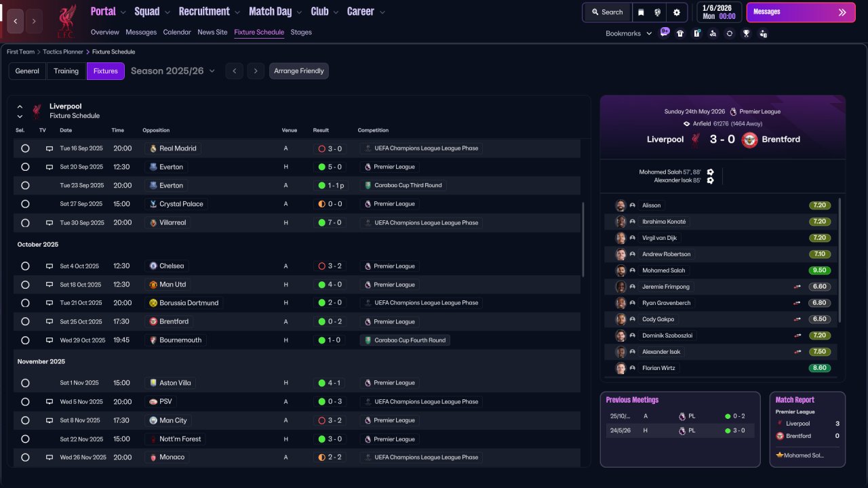
Task: Select the Real Madrid fixture radio button
Action: [x=25, y=148]
